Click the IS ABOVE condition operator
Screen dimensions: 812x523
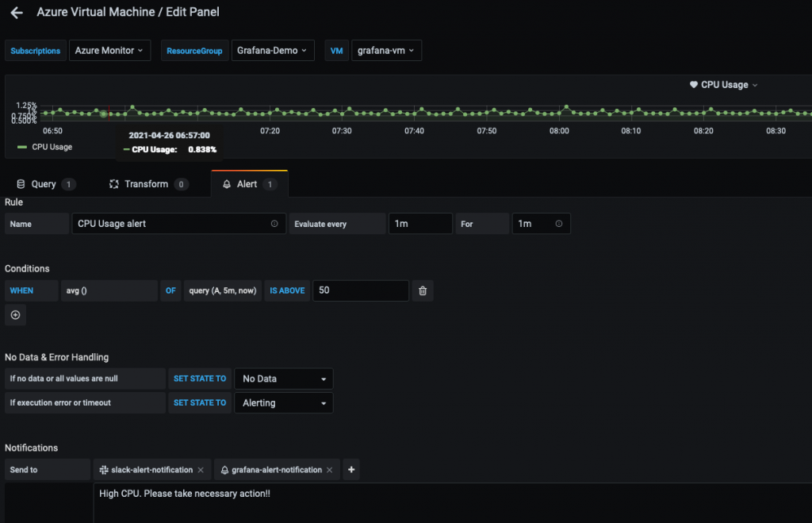(285, 290)
